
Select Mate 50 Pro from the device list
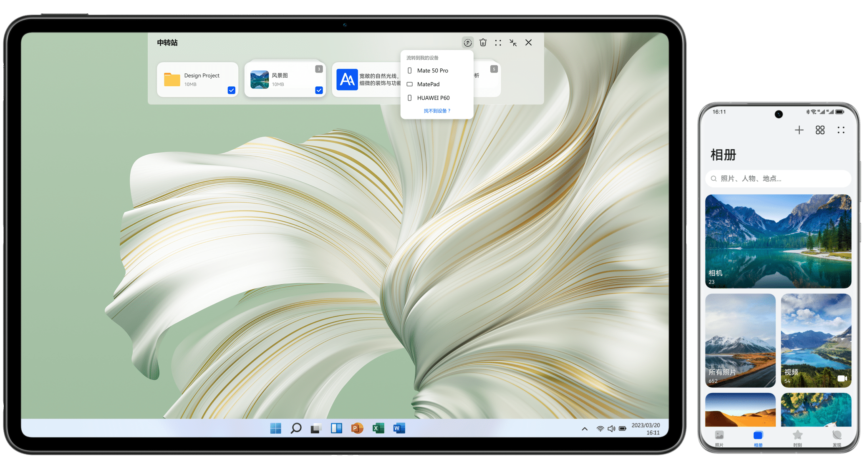tap(433, 70)
